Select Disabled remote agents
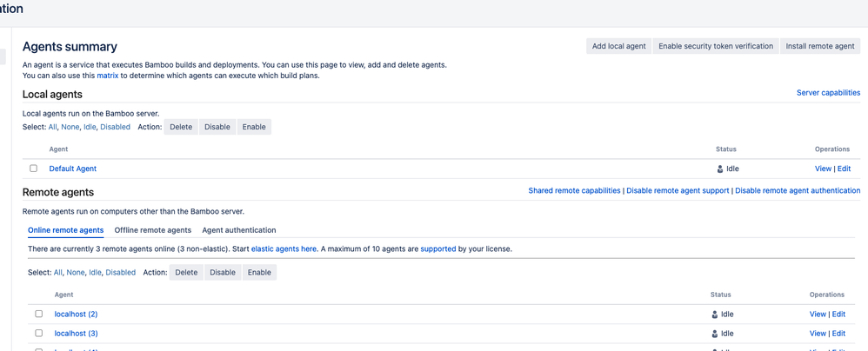This screenshot has height=351, width=868. 121,273
